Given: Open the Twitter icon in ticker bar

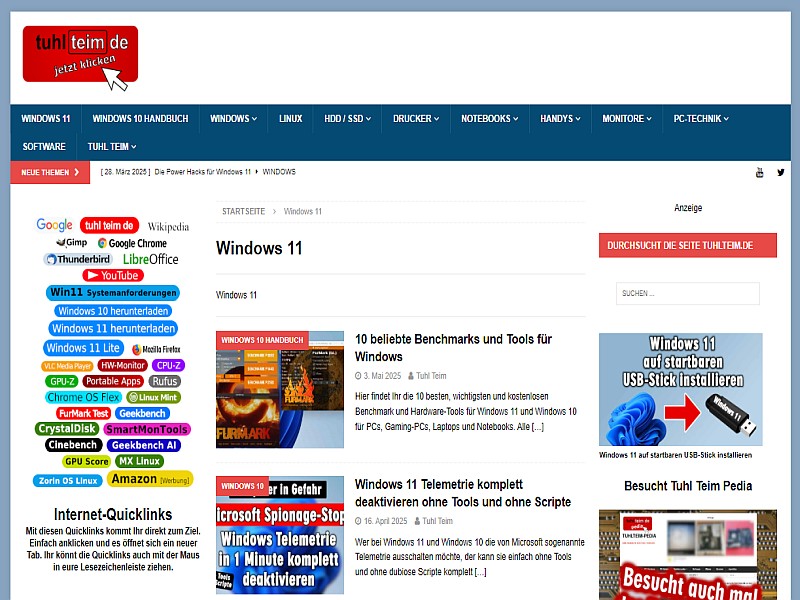Looking at the screenshot, I should click(x=781, y=172).
